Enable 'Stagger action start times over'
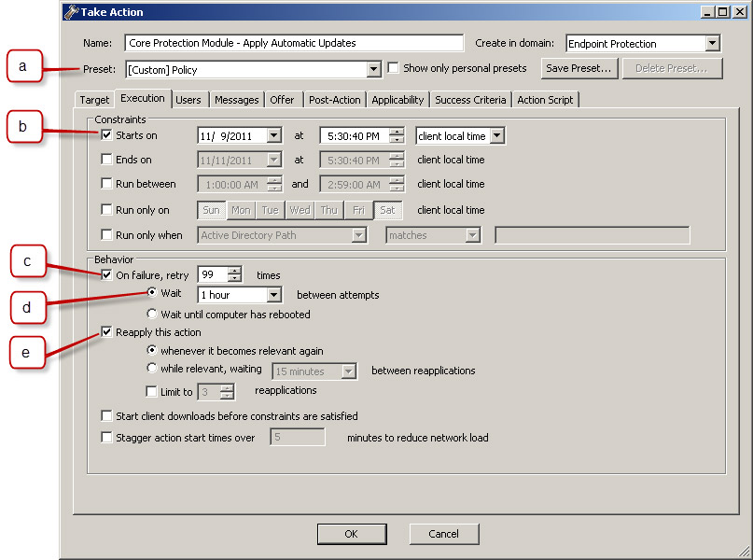This screenshot has height=560, width=753. 106,437
